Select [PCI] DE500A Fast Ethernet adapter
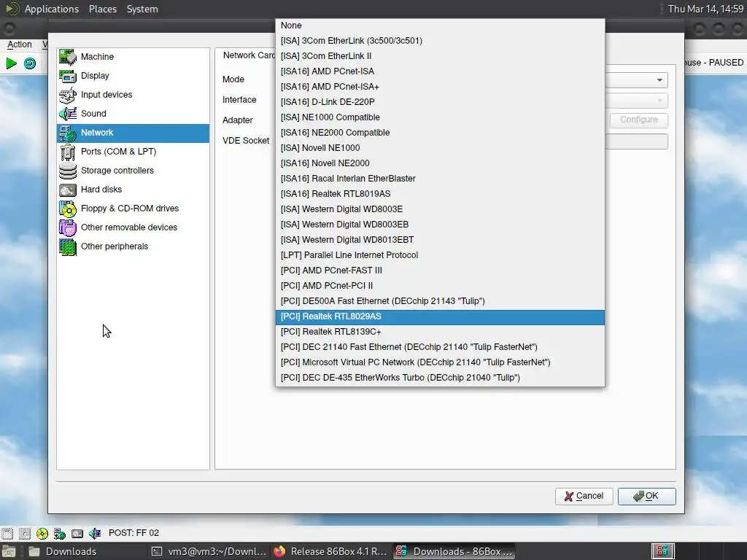The image size is (747, 560). coord(440,301)
